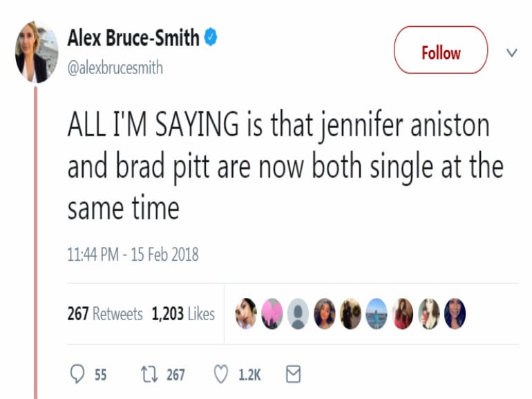The width and height of the screenshot is (532, 399).
Task: Click the last liker avatar in the row
Action: pyautogui.click(x=455, y=313)
